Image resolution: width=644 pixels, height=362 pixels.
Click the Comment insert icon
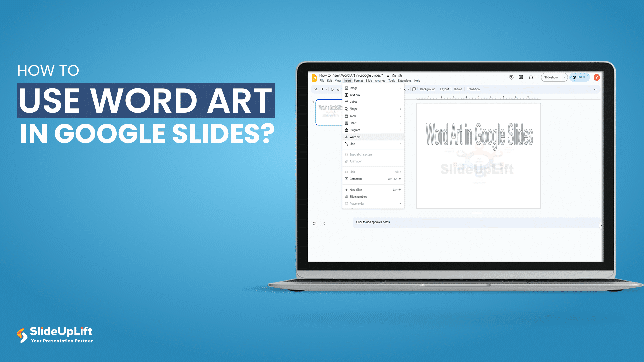346,179
